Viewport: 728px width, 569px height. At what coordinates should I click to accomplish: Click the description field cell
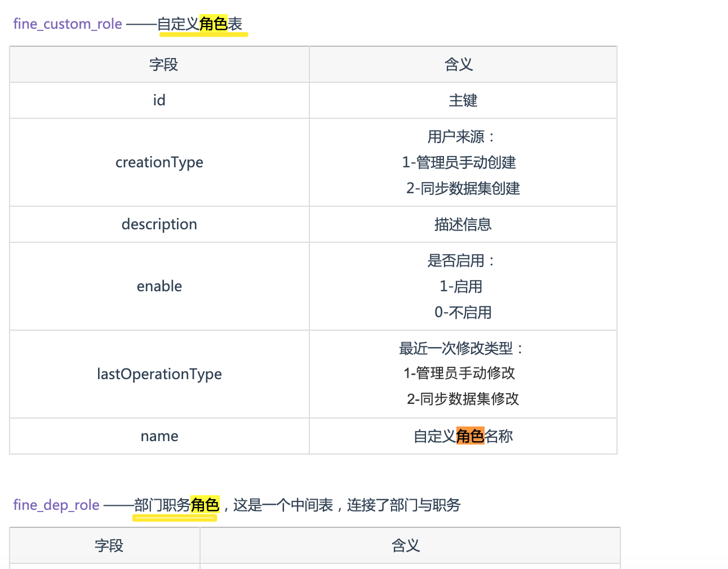click(159, 224)
